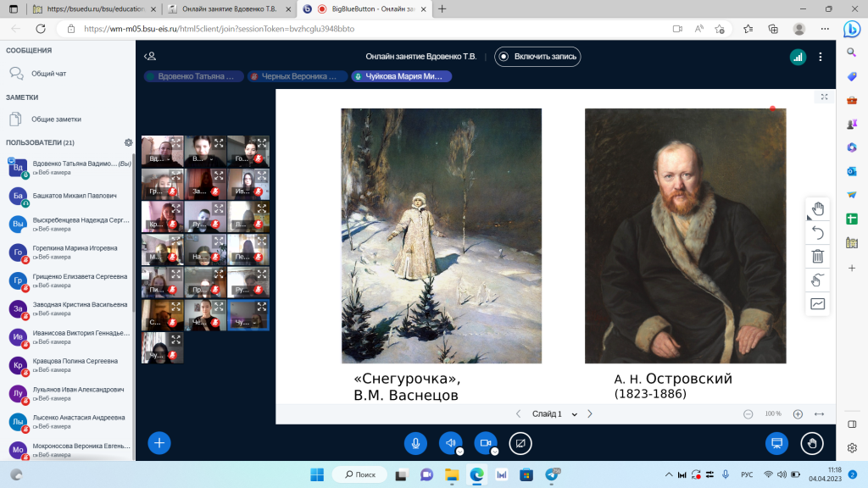Expand the Гр... webcam to fullscreen
868x488 pixels.
point(176,176)
